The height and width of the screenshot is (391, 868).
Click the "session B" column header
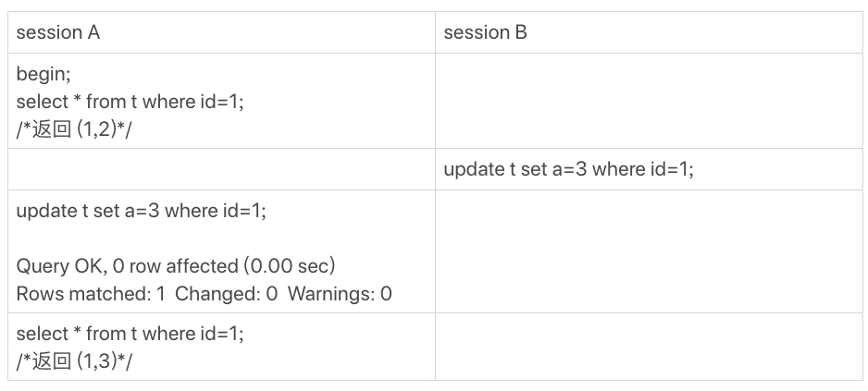coord(485,32)
